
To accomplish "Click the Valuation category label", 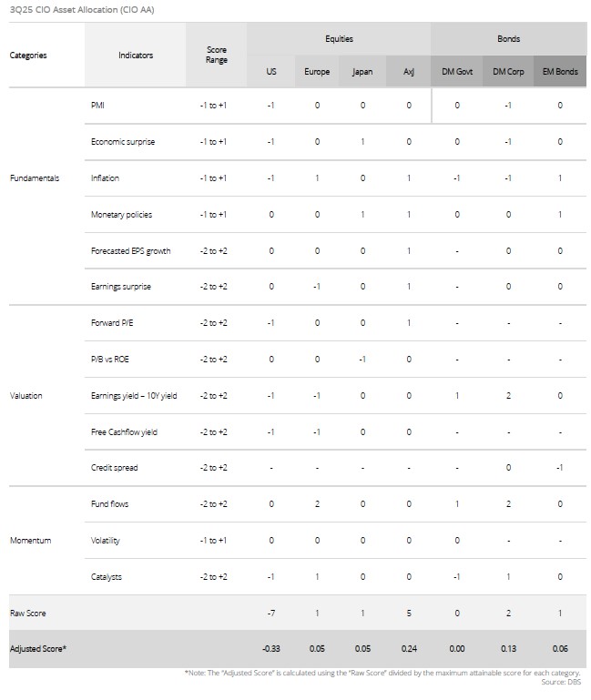I will tap(25, 395).
